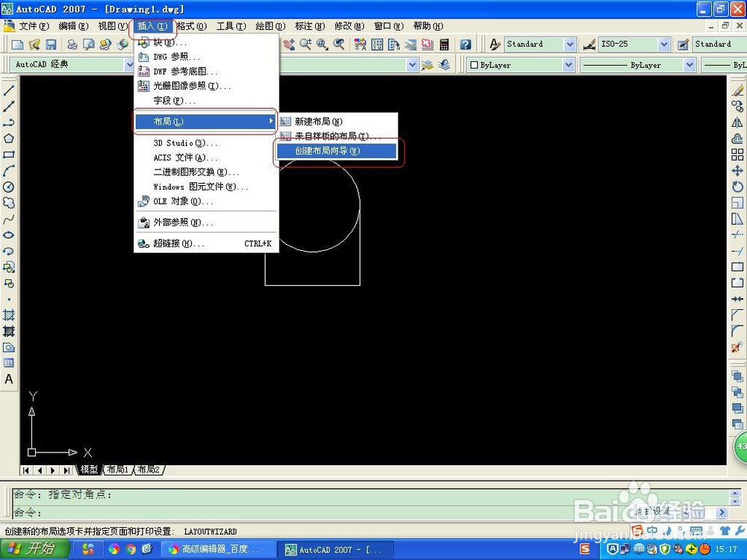Select the Ellipse drawing tool

[x=8, y=234]
